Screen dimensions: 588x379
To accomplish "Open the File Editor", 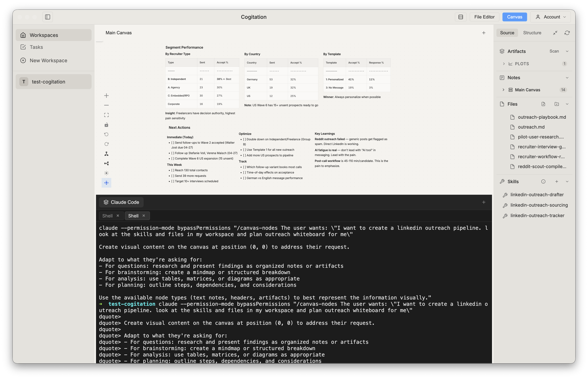I will (484, 17).
